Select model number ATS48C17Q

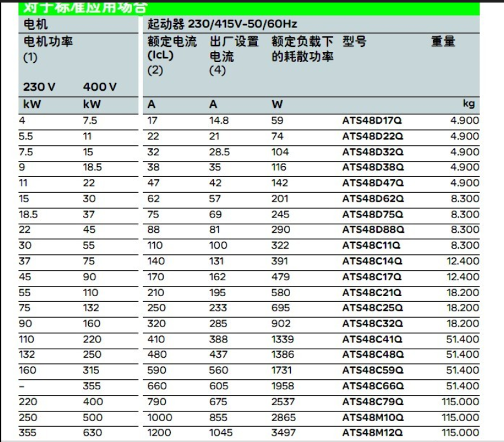[372, 276]
